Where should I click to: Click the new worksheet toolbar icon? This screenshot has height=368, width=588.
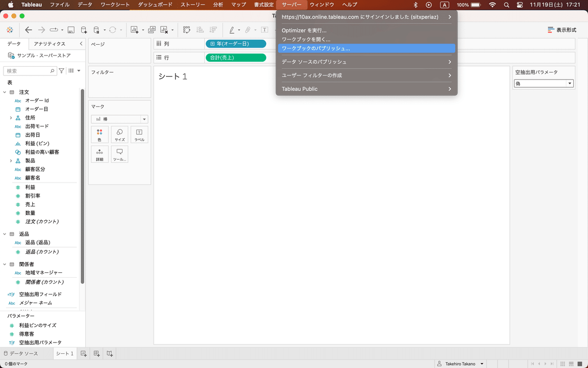(x=135, y=29)
